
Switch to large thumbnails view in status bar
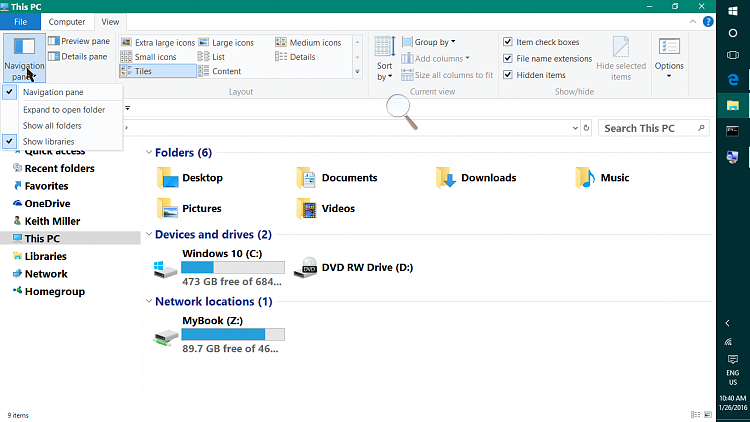[x=708, y=415]
